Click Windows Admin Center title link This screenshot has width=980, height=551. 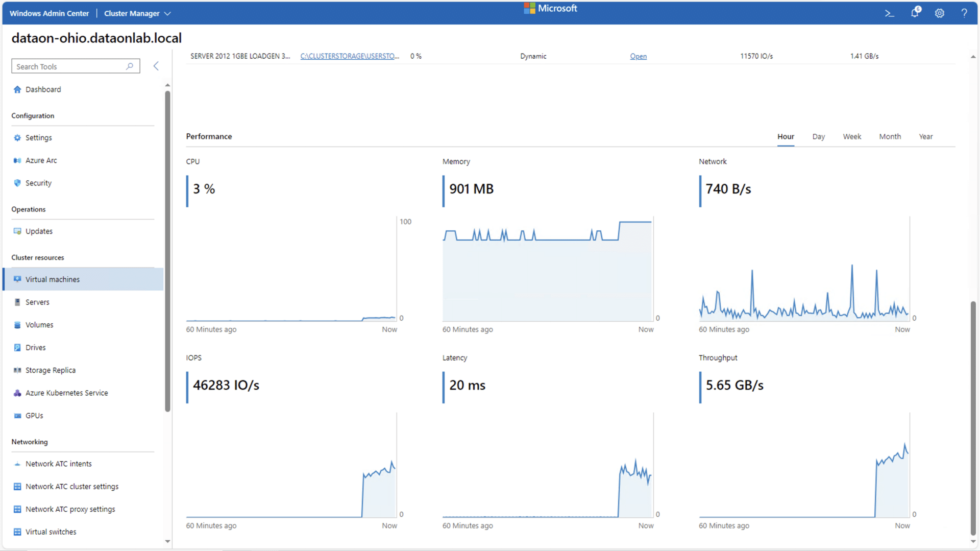coord(49,13)
